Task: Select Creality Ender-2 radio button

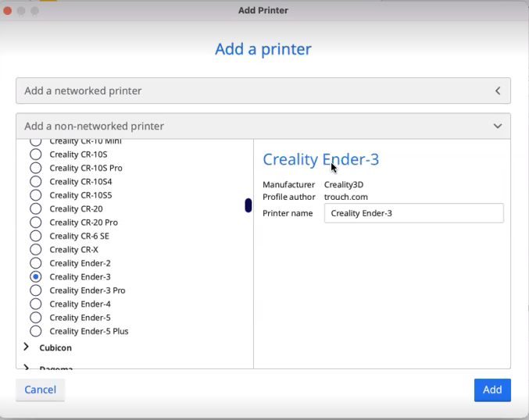Action: pos(35,263)
